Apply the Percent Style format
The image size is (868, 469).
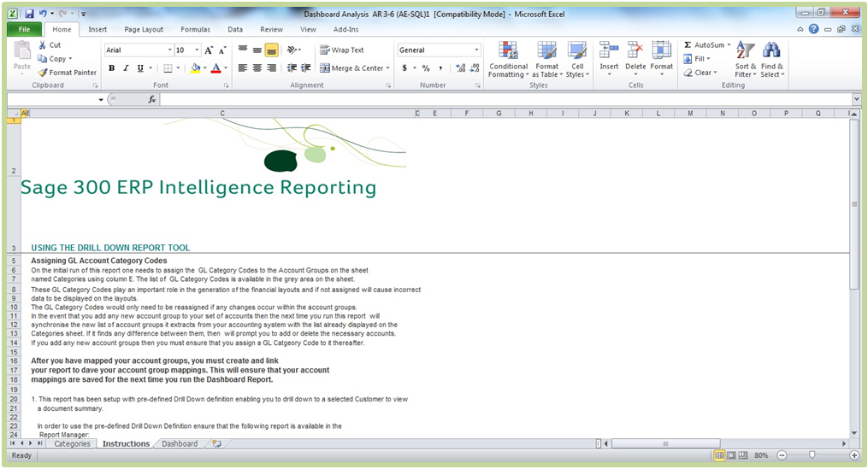[426, 68]
